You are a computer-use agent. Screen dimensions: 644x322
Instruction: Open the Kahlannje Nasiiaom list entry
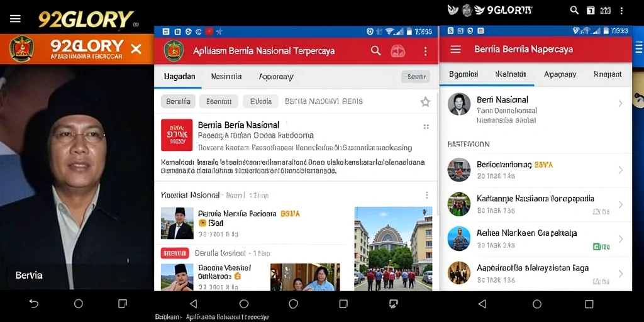[536, 204]
